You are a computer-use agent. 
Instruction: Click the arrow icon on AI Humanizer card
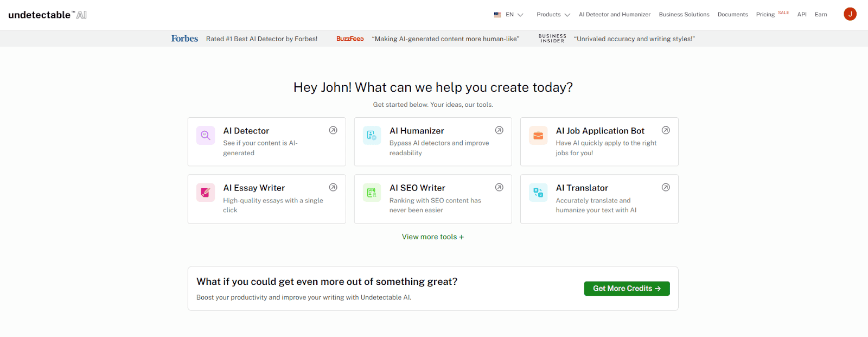coord(499,130)
